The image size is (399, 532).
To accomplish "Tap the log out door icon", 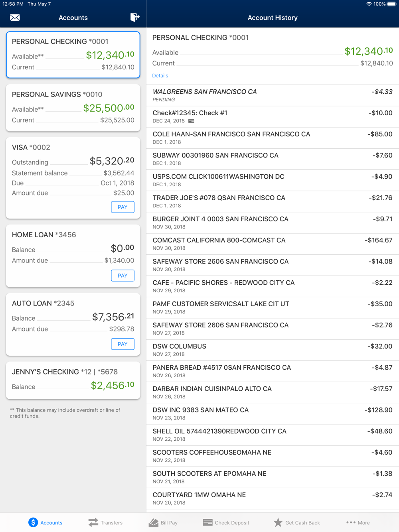I will click(134, 17).
